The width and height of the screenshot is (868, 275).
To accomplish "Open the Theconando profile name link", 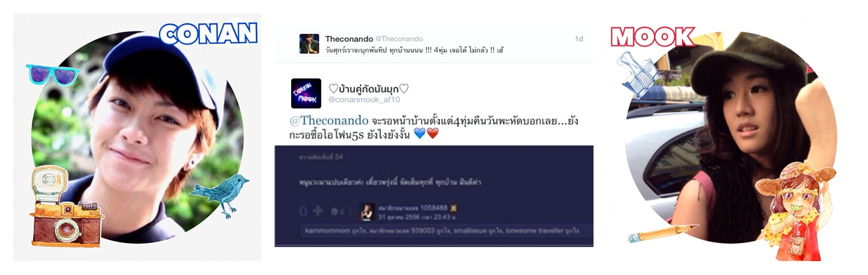I will [348, 39].
